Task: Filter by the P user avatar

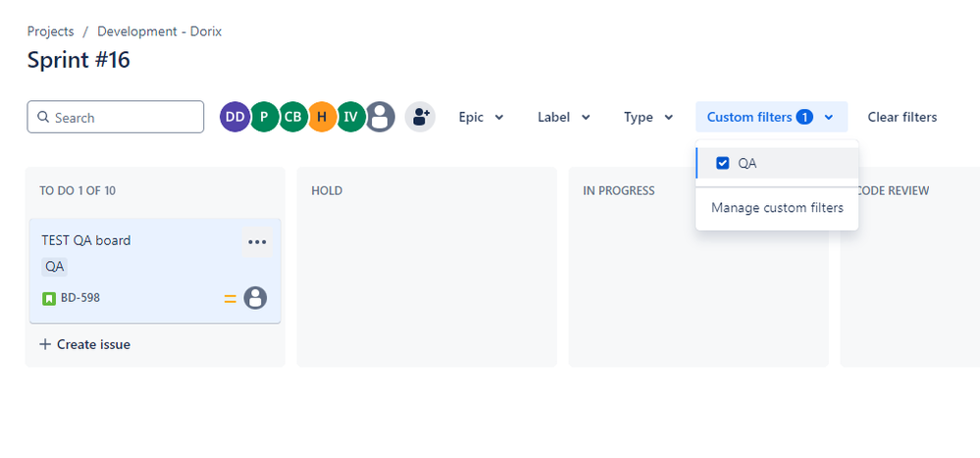Action: (265, 117)
